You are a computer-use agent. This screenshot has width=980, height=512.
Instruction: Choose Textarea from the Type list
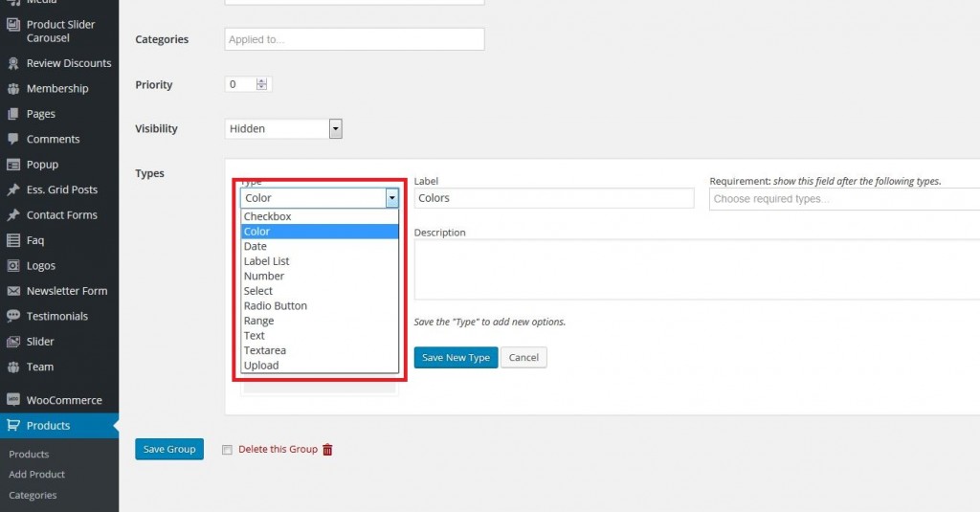pyautogui.click(x=320, y=350)
